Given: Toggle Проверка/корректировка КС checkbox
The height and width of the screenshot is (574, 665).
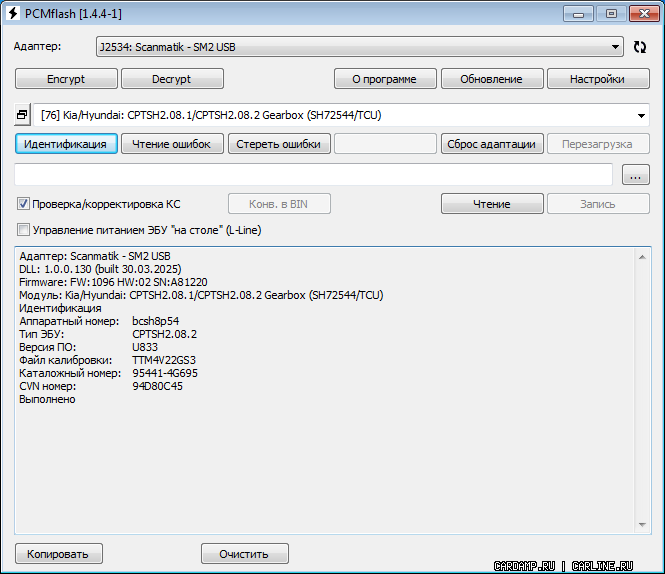Looking at the screenshot, I should [23, 204].
